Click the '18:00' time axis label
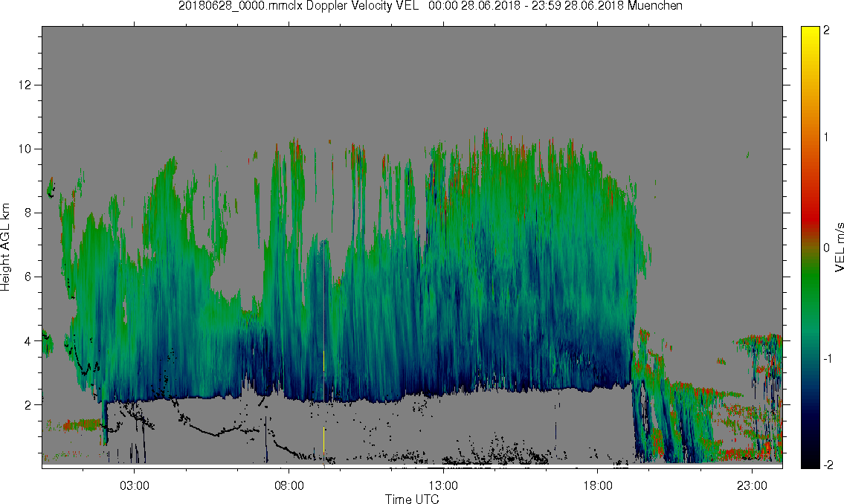This screenshot has height=504, width=844. pos(597,485)
